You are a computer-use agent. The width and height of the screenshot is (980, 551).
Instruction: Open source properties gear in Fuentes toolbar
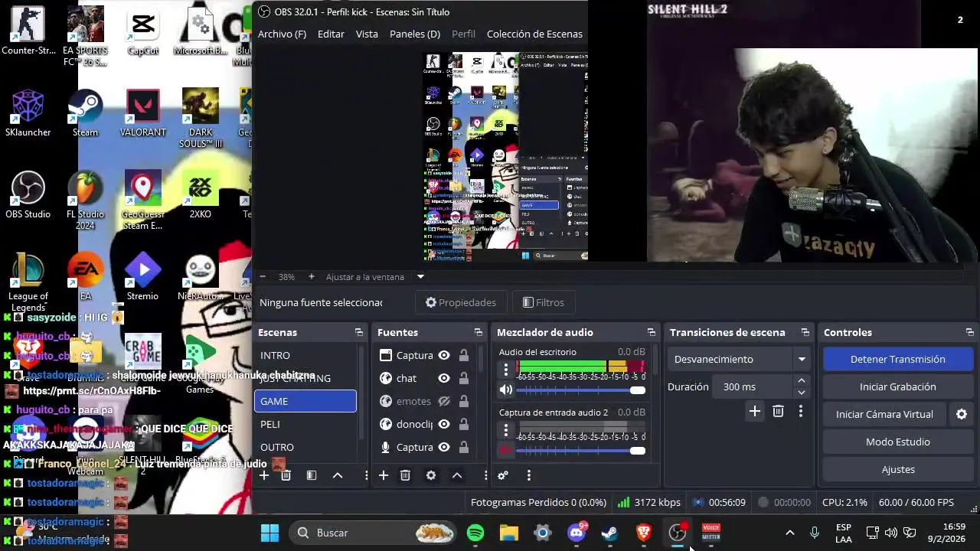coord(431,475)
